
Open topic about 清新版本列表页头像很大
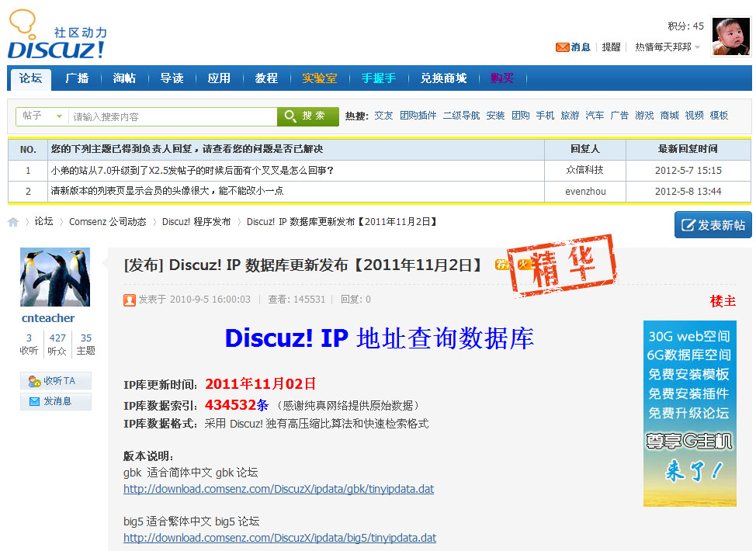167,192
